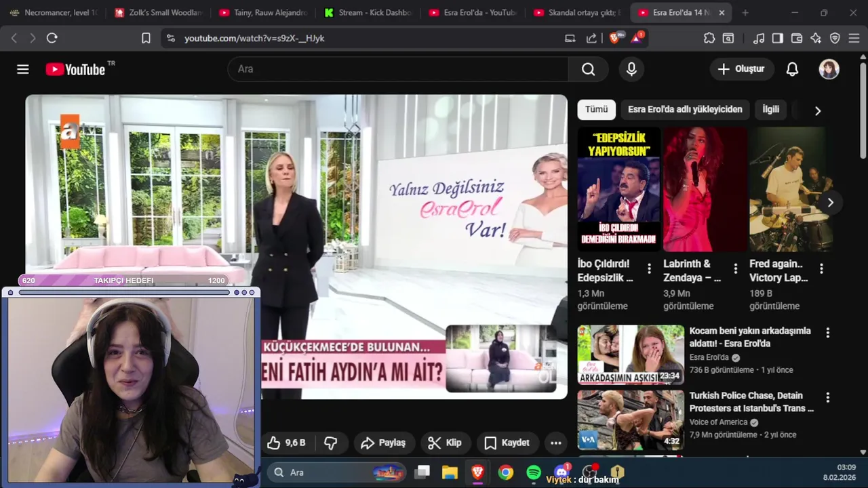Viewport: 868px width, 488px height.
Task: Open Turkish Police Chase video title
Action: coord(751,402)
